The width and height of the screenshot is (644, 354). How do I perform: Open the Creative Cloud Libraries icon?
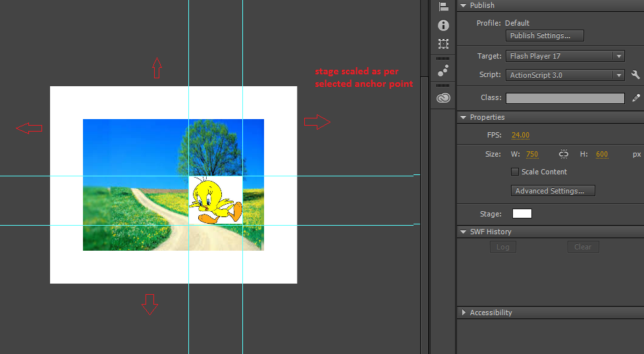pyautogui.click(x=443, y=97)
